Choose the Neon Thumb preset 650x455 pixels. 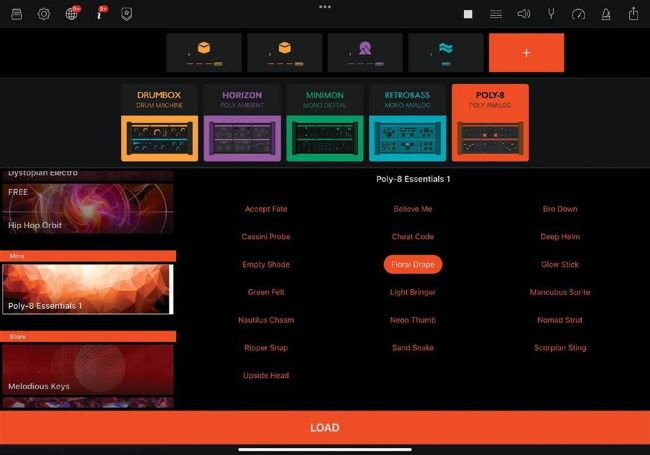coord(412,320)
